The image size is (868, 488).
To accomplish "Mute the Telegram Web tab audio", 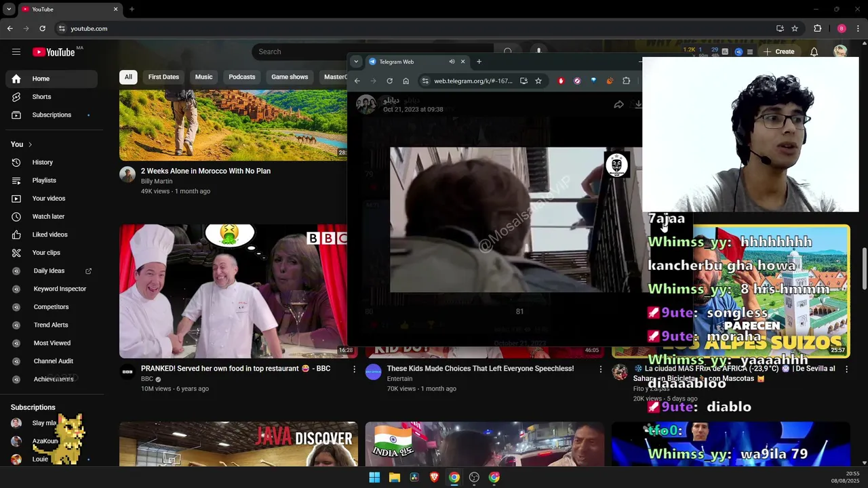I will pos(452,62).
